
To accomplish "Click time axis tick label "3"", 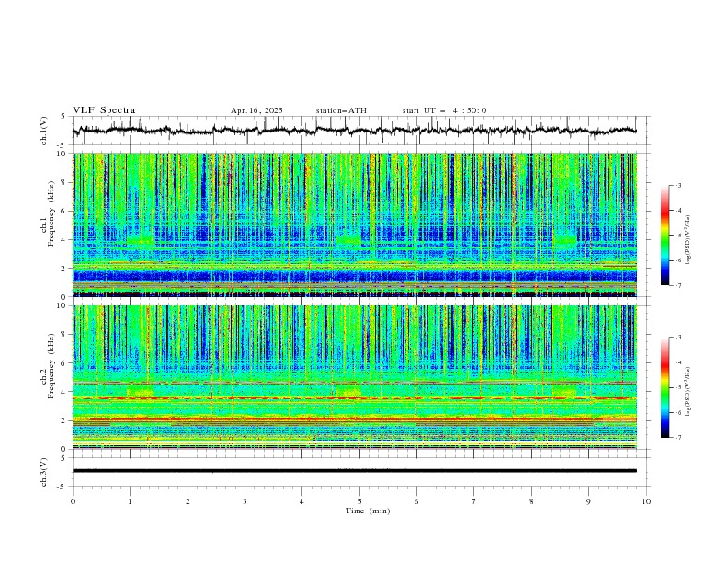I will tap(245, 501).
